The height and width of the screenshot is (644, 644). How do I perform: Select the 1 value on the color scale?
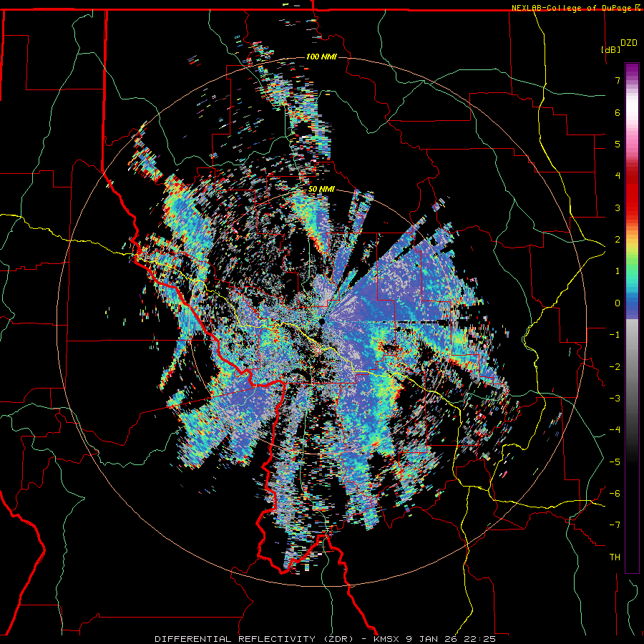(x=618, y=271)
